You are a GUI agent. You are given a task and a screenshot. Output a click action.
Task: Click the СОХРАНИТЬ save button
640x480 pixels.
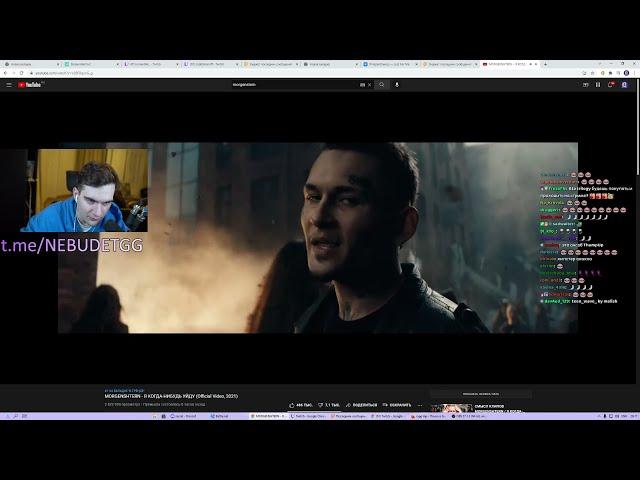pyautogui.click(x=397, y=405)
